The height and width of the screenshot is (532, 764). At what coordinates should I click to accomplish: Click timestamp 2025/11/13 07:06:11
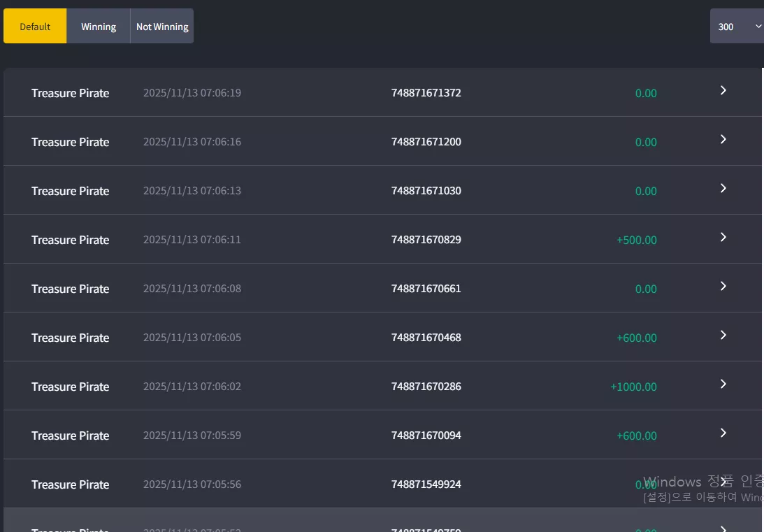[x=192, y=240]
